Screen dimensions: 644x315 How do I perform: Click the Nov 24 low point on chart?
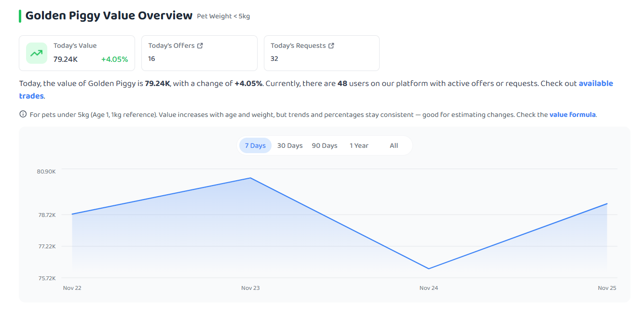coord(428,269)
